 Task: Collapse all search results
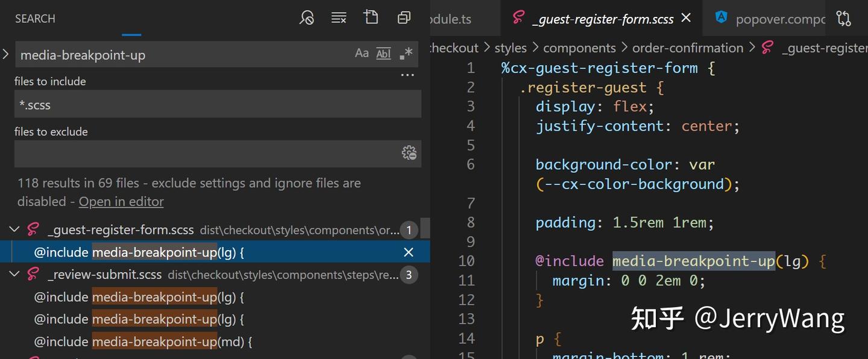404,18
